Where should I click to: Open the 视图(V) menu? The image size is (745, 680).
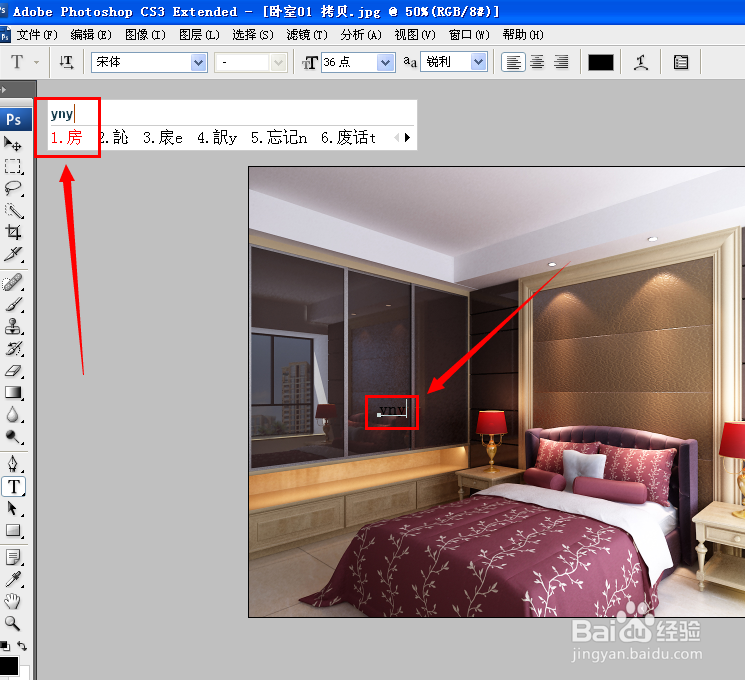(415, 35)
